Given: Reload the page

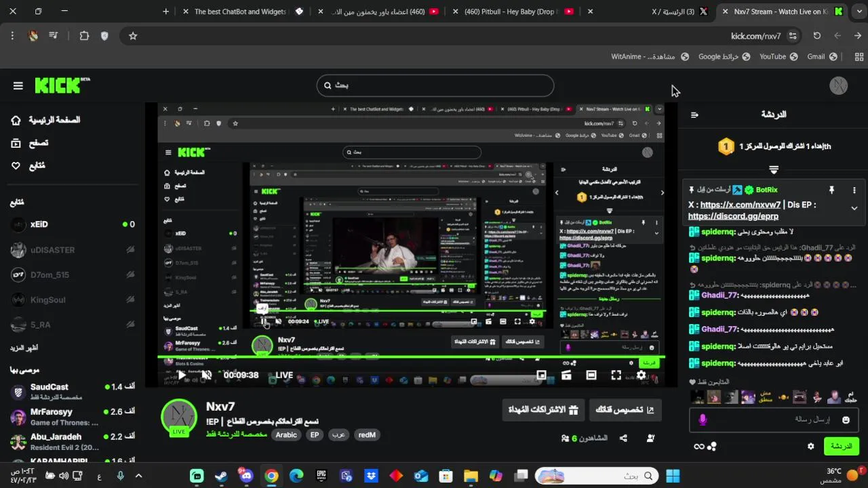Looking at the screenshot, I should click(x=817, y=36).
